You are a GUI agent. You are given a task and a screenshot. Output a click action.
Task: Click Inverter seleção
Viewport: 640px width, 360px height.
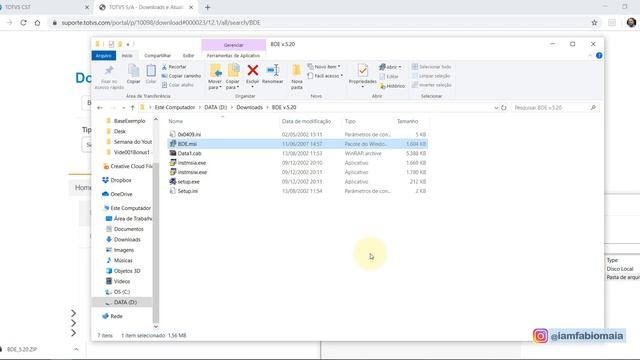click(x=432, y=85)
